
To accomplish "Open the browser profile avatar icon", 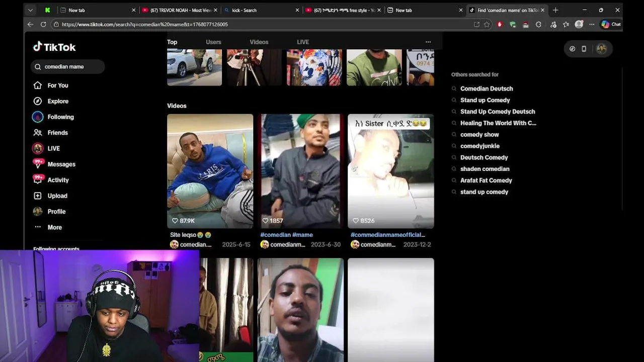I will 579,24.
